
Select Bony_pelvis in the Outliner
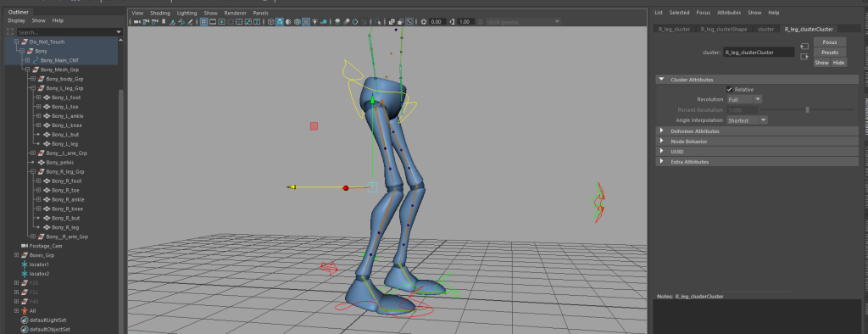(x=60, y=162)
